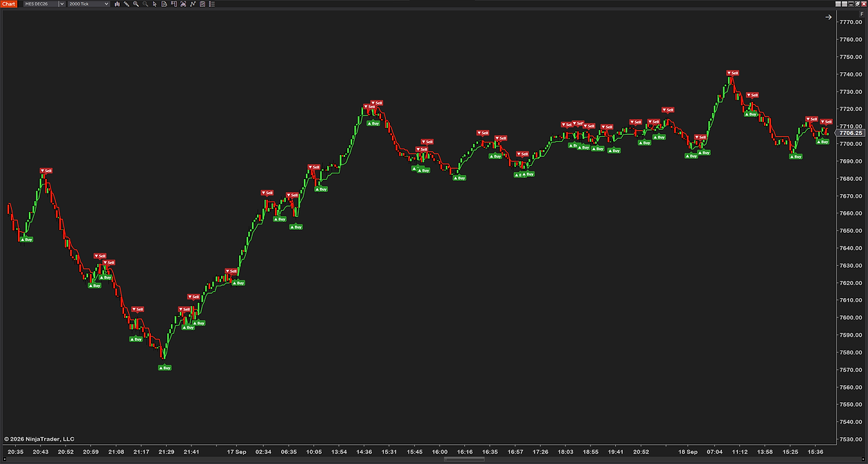Open the chart Properties list icon
Image resolution: width=868 pixels, height=464 pixels.
212,4
